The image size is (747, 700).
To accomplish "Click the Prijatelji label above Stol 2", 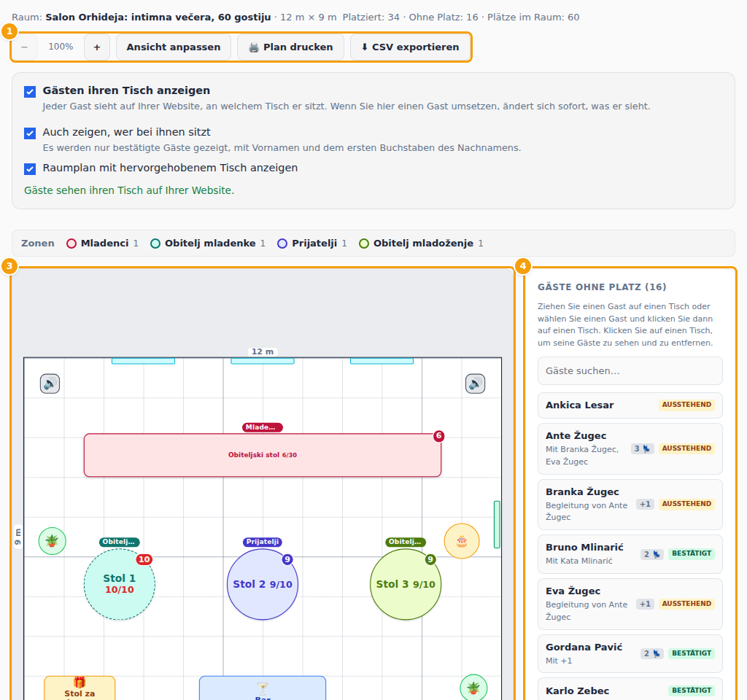I will [x=263, y=542].
